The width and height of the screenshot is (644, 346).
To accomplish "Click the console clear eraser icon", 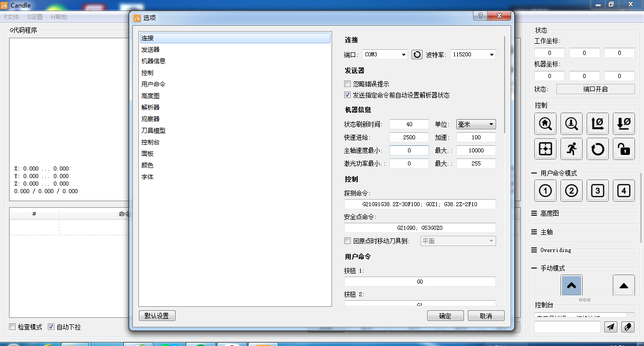I will (x=628, y=327).
